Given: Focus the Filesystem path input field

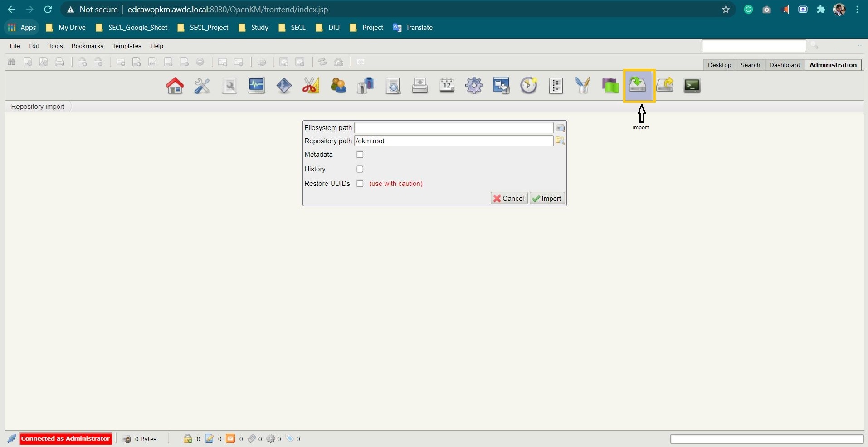Looking at the screenshot, I should 454,128.
